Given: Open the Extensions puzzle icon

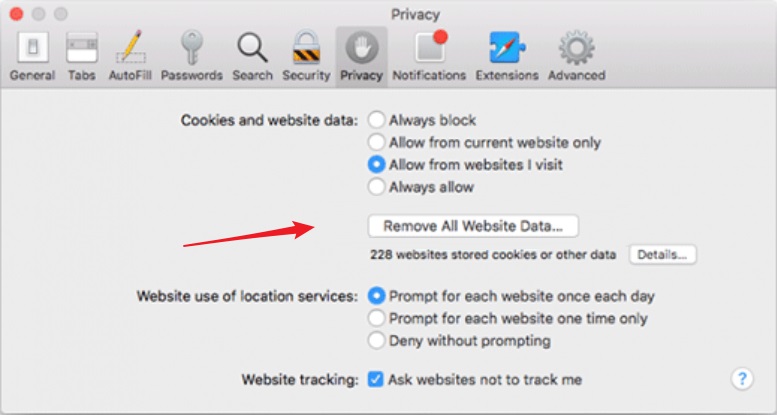Looking at the screenshot, I should [x=507, y=48].
